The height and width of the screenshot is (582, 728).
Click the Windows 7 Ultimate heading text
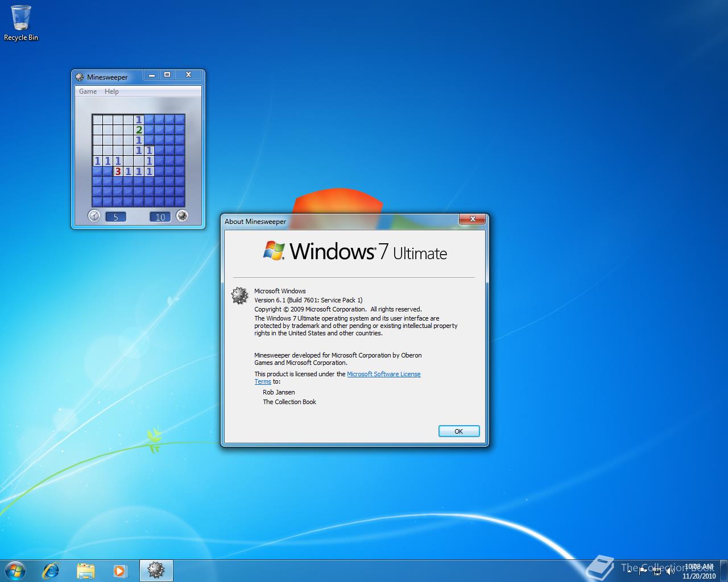[369, 251]
